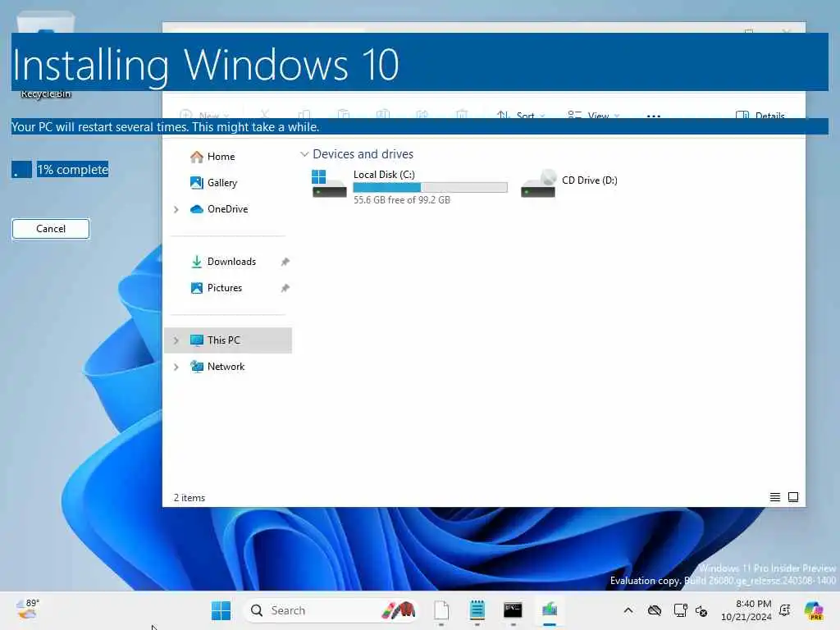Click the search highlights icon in Search
The width and height of the screenshot is (840, 630).
[399, 610]
